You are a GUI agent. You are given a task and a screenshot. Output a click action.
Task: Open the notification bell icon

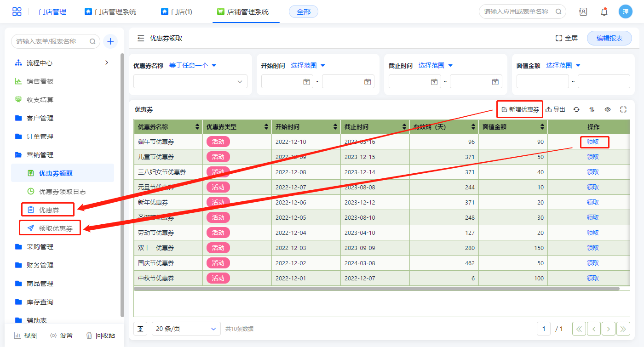(x=604, y=12)
